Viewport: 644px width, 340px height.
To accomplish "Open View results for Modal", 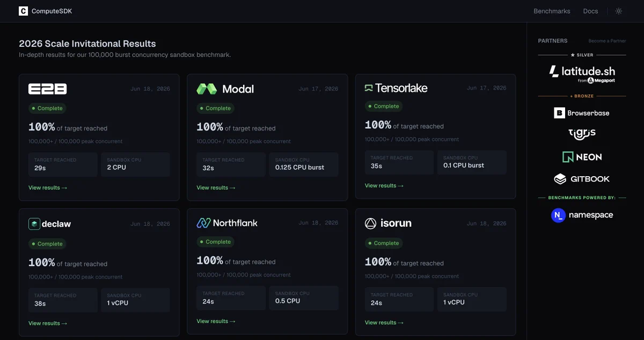I will point(216,188).
